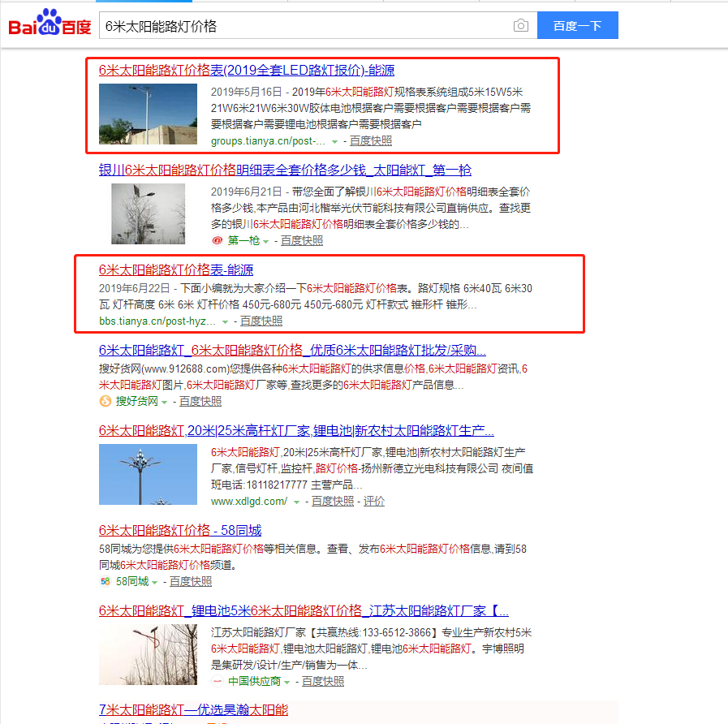
Task: Expand dropdown arrow beside bbs.tianya.cn
Action: pyautogui.click(x=225, y=321)
